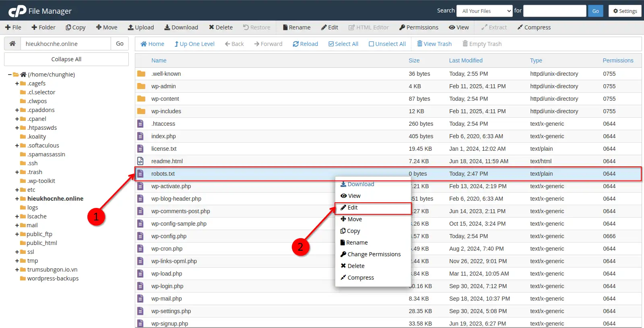Click the cPanel logo icon
Screen dimensions: 644x328
[17, 11]
